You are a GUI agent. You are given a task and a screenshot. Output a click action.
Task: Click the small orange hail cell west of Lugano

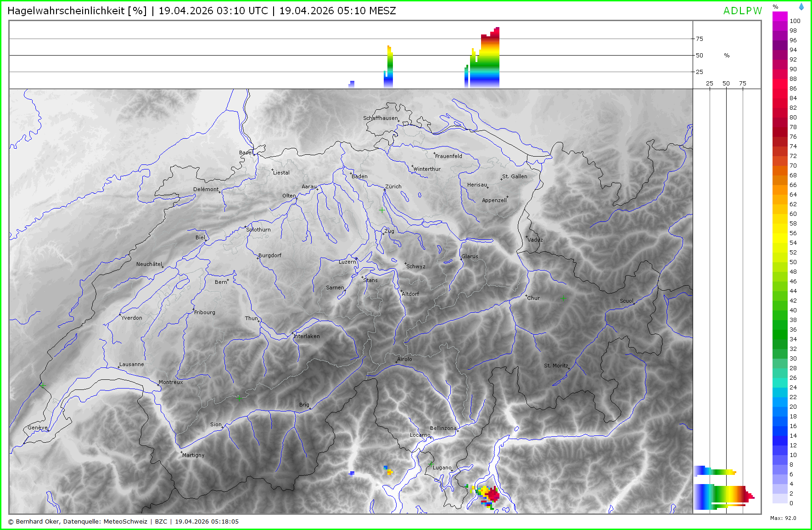click(389, 470)
